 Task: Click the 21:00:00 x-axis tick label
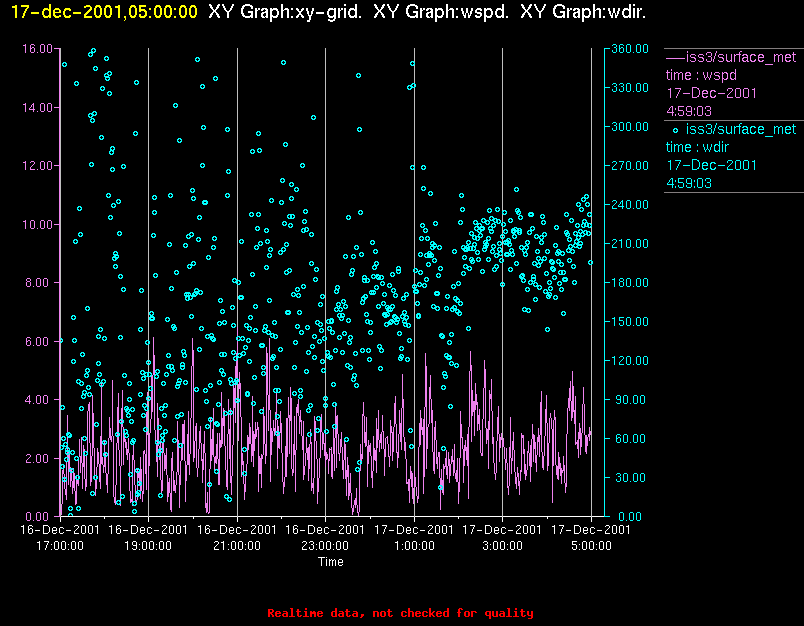(236, 546)
